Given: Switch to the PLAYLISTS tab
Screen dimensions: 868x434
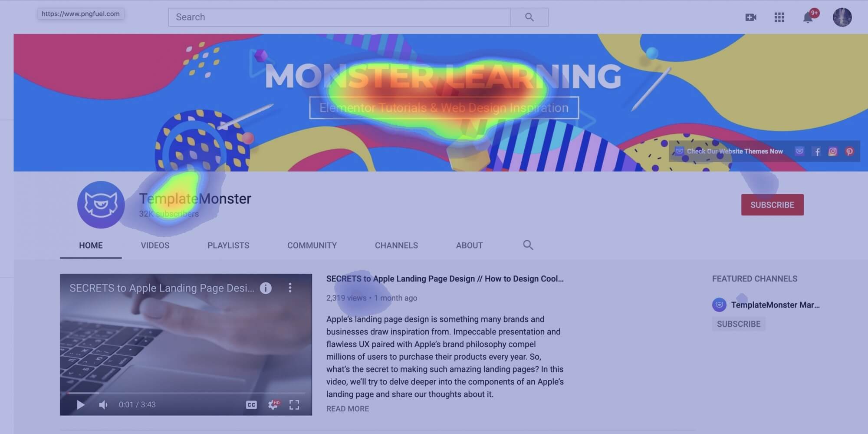Looking at the screenshot, I should pyautogui.click(x=228, y=245).
